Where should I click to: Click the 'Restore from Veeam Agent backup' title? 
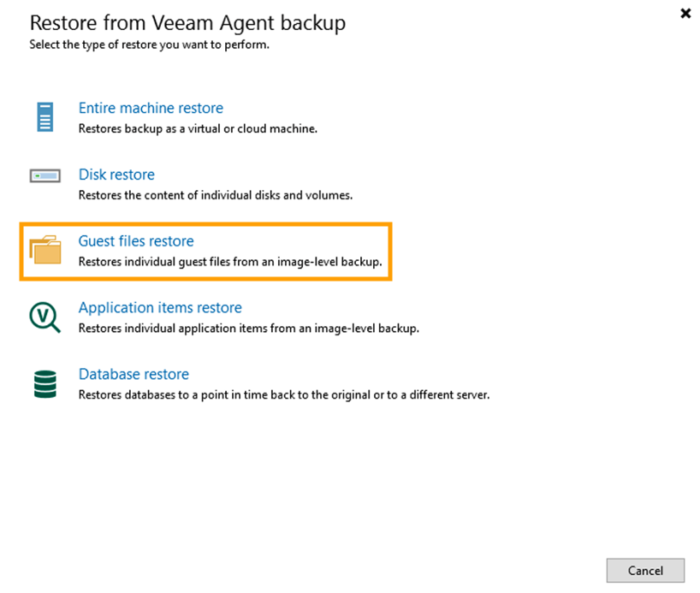(x=187, y=22)
